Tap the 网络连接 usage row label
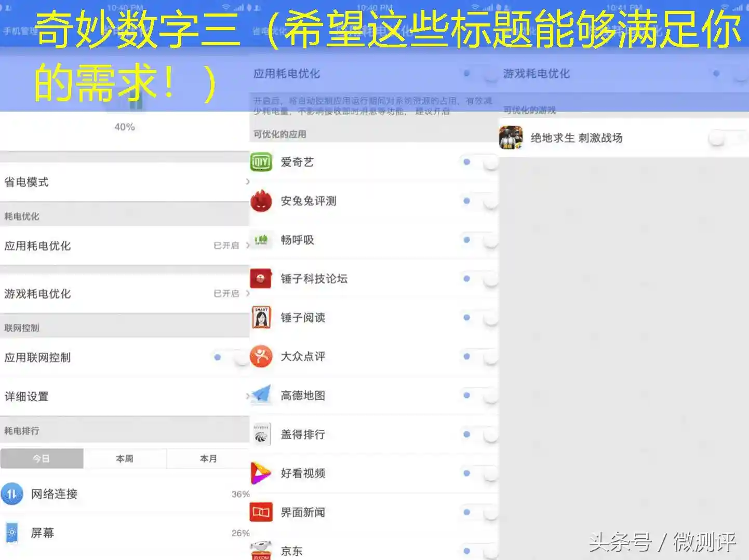Screen dimensions: 749x560 click(54, 494)
